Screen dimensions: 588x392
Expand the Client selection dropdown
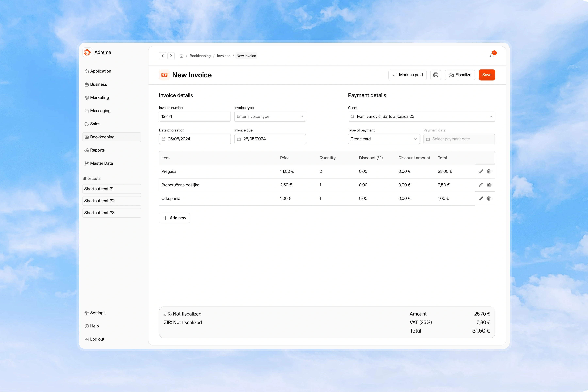tap(491, 116)
